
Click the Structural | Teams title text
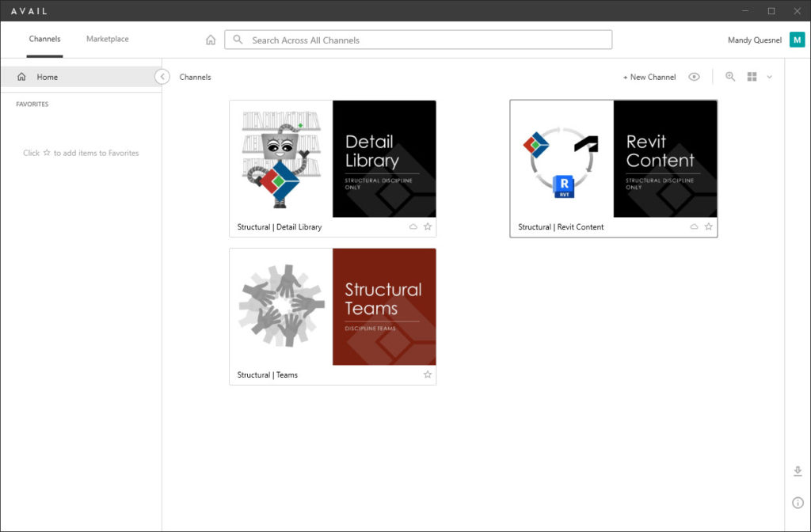coord(268,374)
